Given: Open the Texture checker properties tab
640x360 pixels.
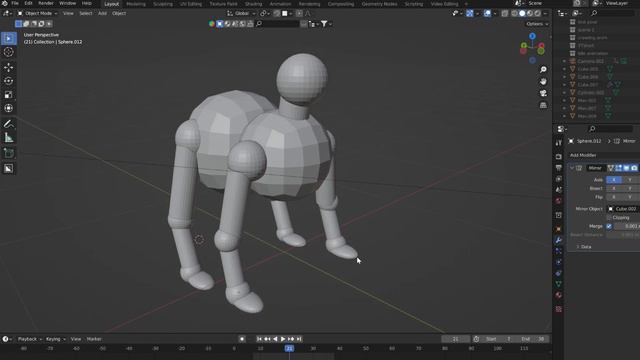Looking at the screenshot, I should point(559,309).
